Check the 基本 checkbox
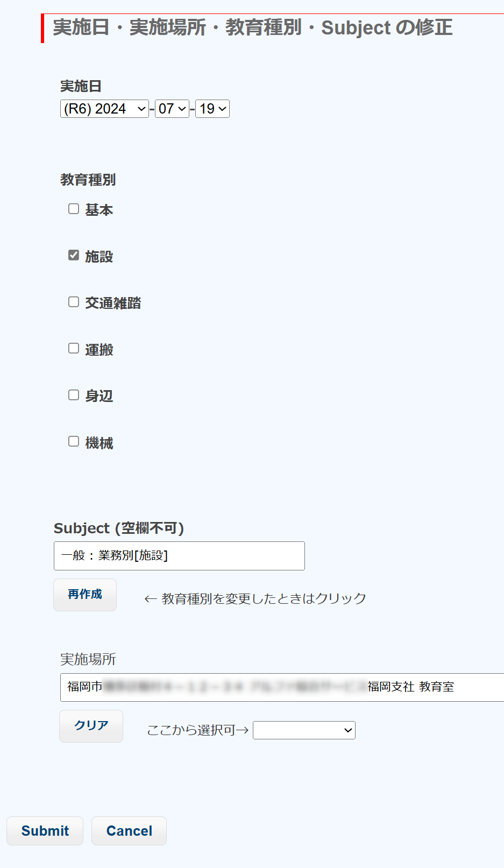The height and width of the screenshot is (868, 504). (x=74, y=209)
